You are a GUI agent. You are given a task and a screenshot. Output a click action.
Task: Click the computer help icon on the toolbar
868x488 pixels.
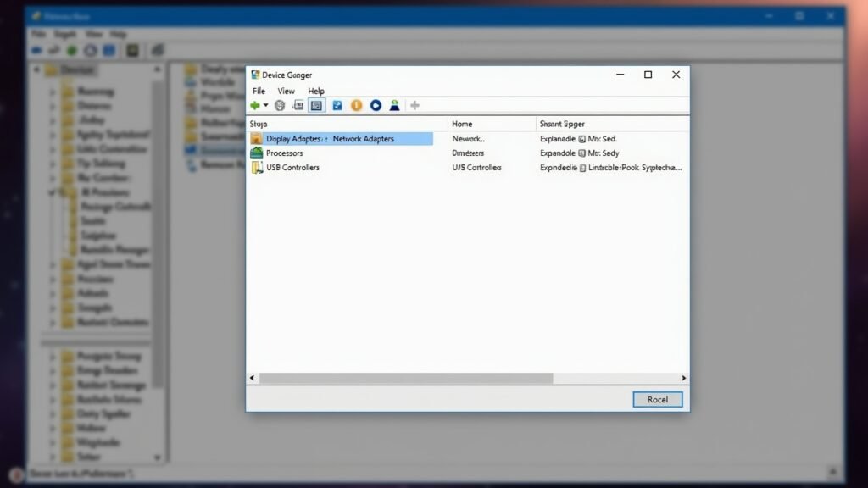280,104
